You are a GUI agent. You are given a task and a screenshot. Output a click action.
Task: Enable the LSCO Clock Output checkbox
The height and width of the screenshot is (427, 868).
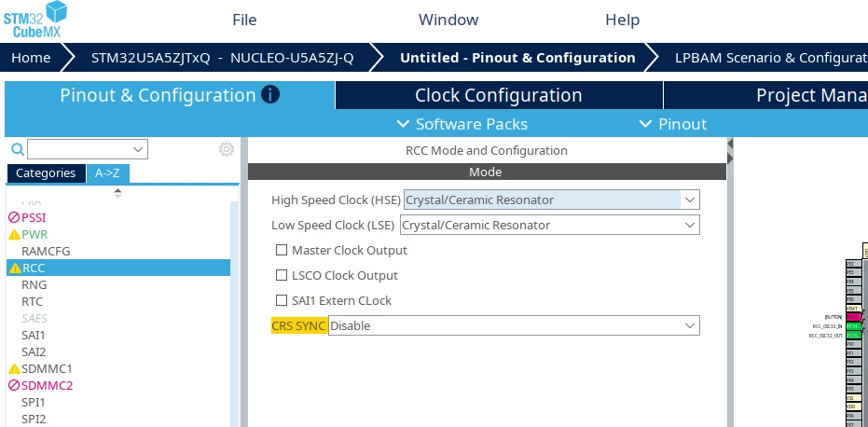[x=282, y=275]
